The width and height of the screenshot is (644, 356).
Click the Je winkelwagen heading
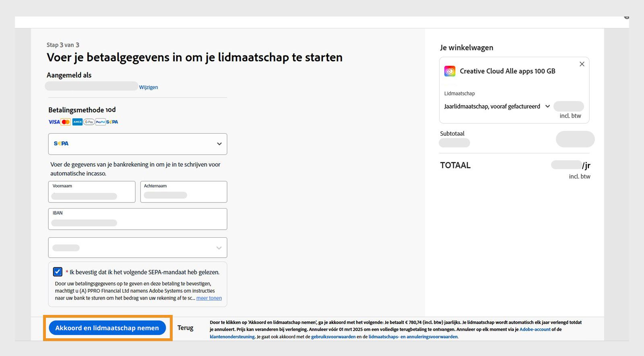point(466,48)
